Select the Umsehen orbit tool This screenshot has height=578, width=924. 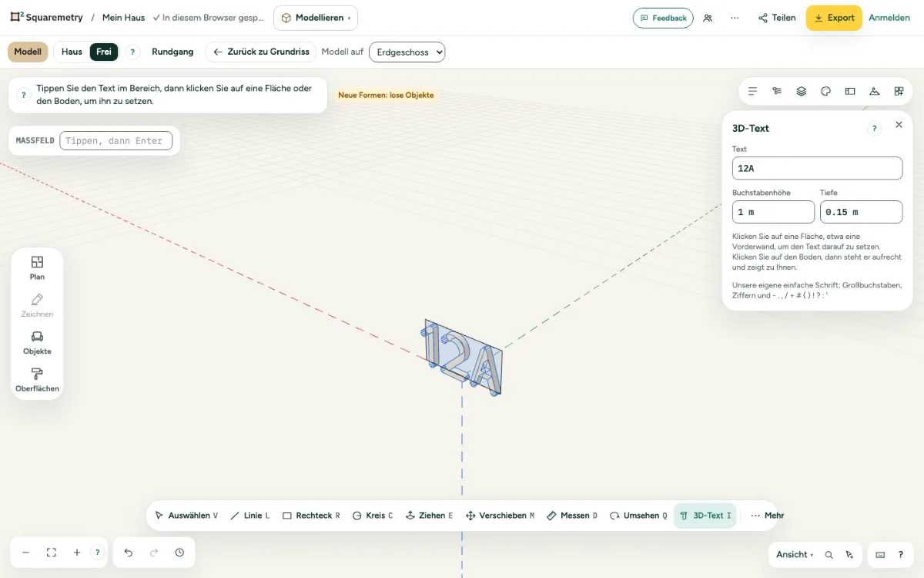pyautogui.click(x=638, y=516)
